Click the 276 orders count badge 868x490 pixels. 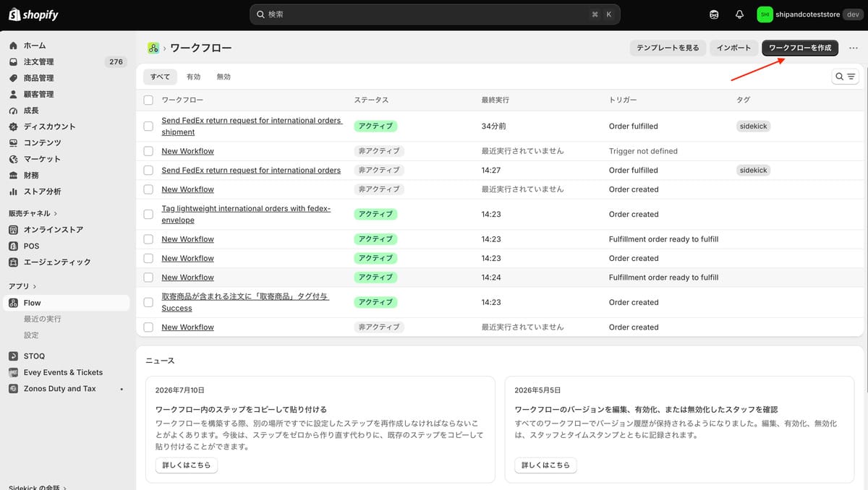point(116,62)
